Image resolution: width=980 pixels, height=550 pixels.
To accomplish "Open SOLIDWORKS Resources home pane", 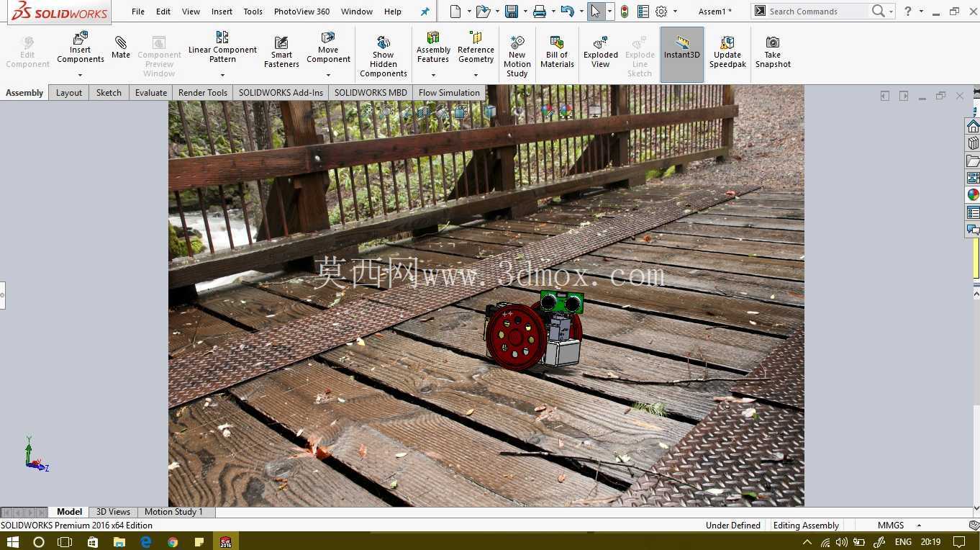I will [x=973, y=127].
